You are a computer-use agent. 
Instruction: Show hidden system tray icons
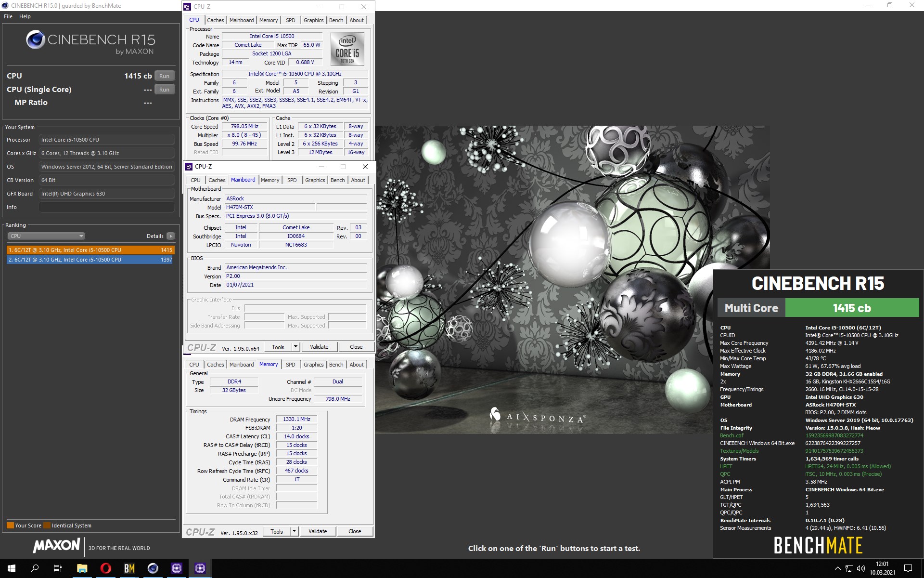(837, 568)
